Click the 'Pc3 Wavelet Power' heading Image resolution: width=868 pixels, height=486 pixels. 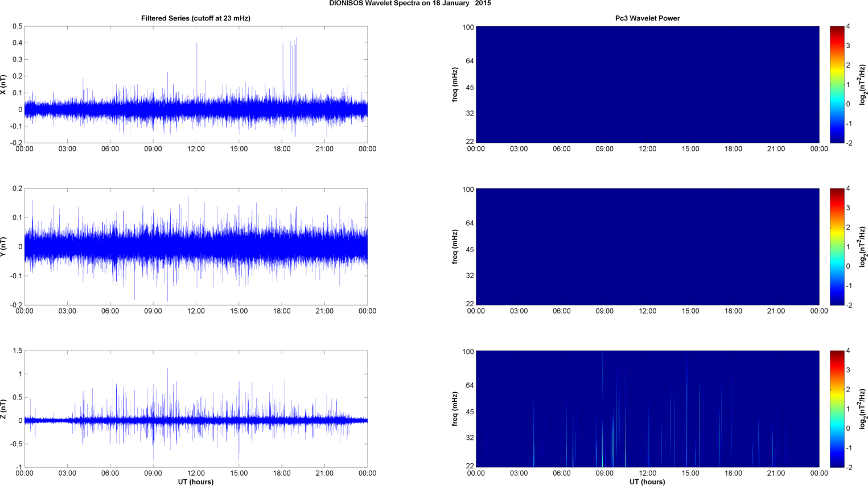click(x=647, y=18)
